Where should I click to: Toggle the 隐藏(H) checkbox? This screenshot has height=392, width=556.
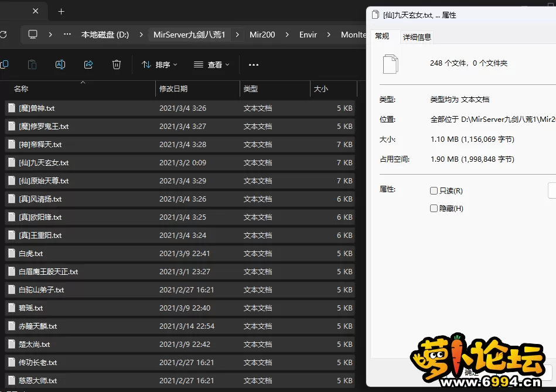434,209
